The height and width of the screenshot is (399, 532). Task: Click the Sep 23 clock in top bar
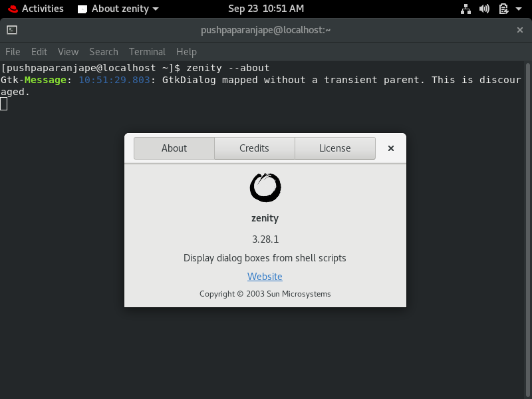click(266, 9)
